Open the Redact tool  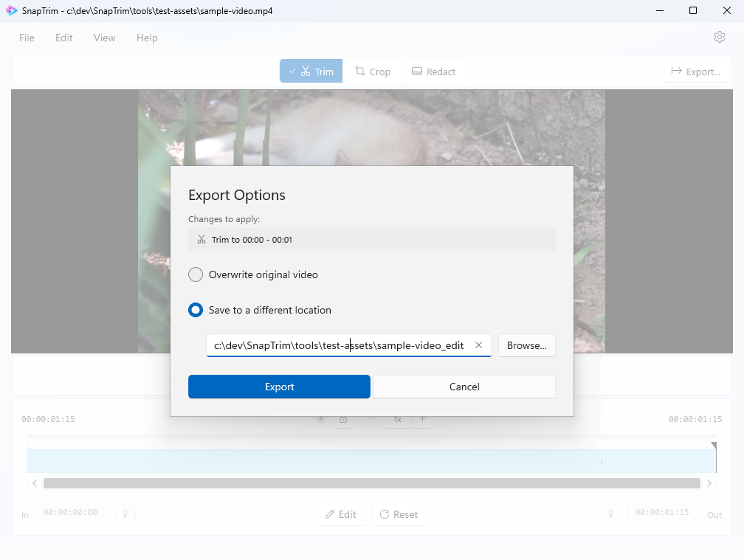(433, 71)
